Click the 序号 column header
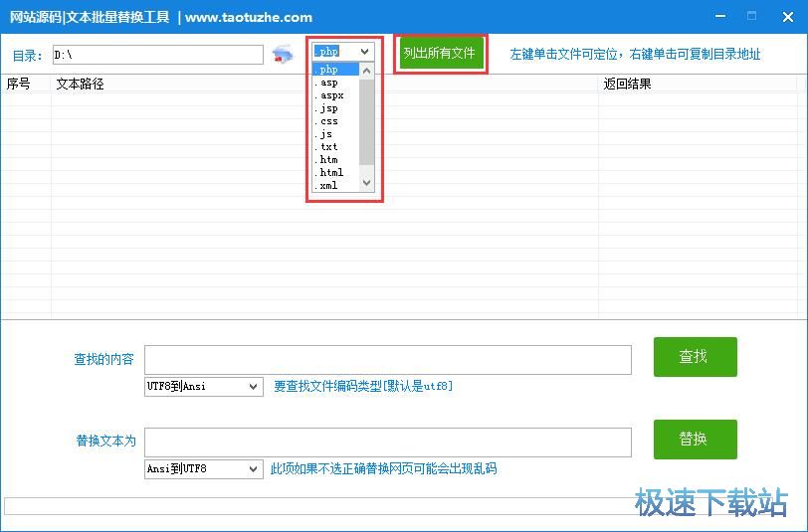The image size is (808, 532). 26,84
